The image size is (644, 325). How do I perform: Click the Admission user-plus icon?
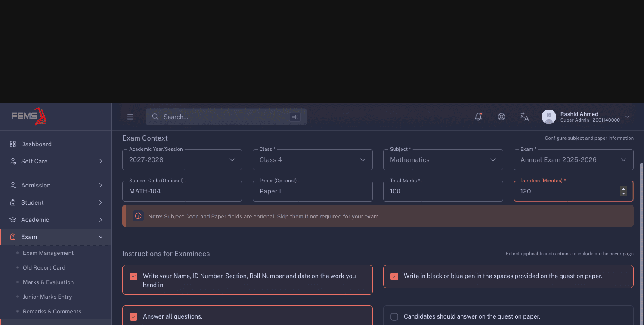tap(13, 185)
